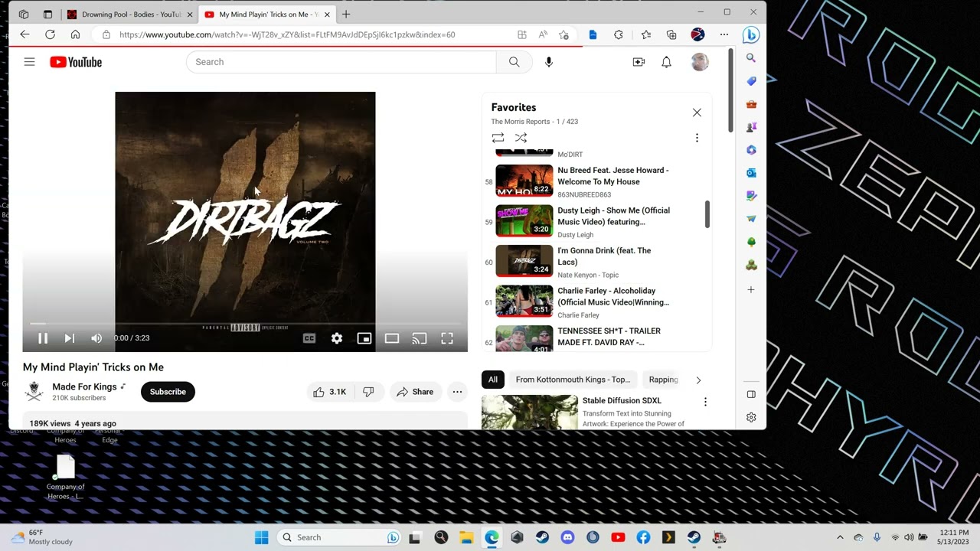The width and height of the screenshot is (980, 551).
Task: Seek on the video progress bar
Action: click(245, 324)
